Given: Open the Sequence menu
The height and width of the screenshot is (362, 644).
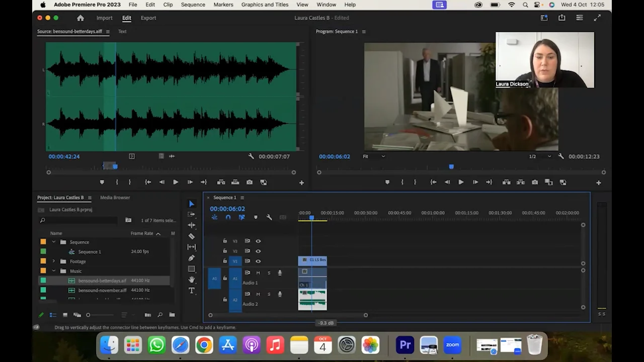Looking at the screenshot, I should (x=193, y=5).
